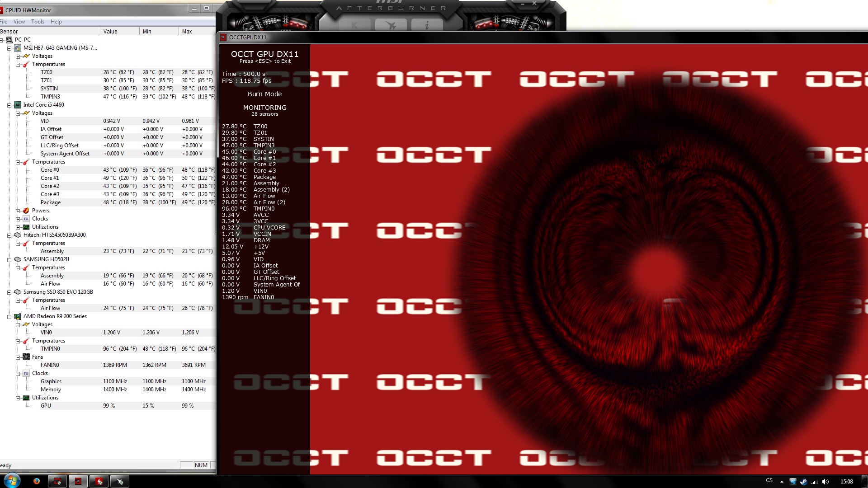Click the Min column header
Image resolution: width=868 pixels, height=488 pixels.
coord(159,32)
